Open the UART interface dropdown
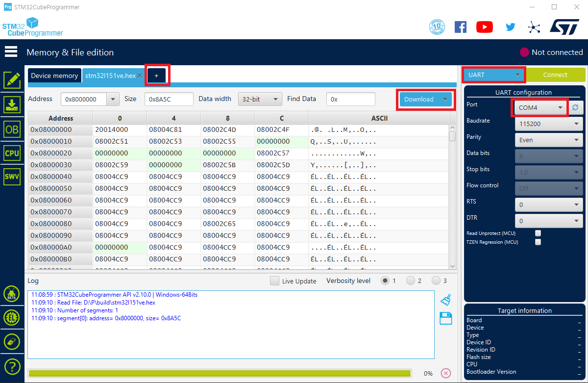The height and width of the screenshot is (383, 588). 494,75
